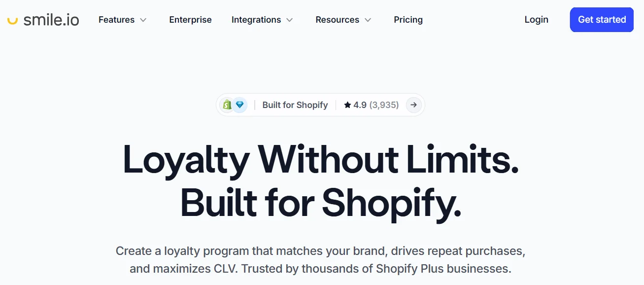The image size is (644, 285).
Task: Click the 4.9 rating number
Action: 360,105
